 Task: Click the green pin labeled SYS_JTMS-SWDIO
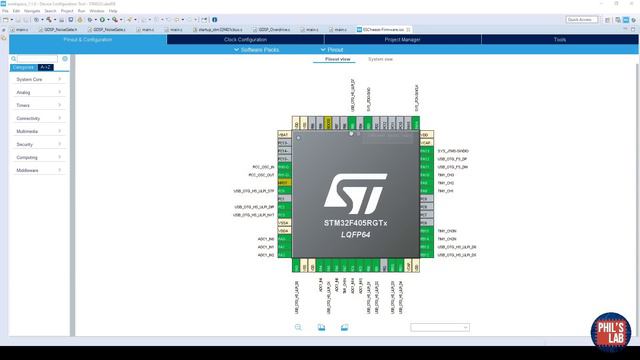pos(427,151)
